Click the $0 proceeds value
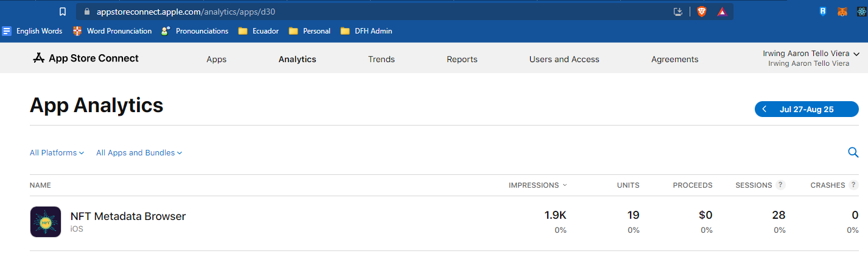The width and height of the screenshot is (868, 259). (x=705, y=215)
